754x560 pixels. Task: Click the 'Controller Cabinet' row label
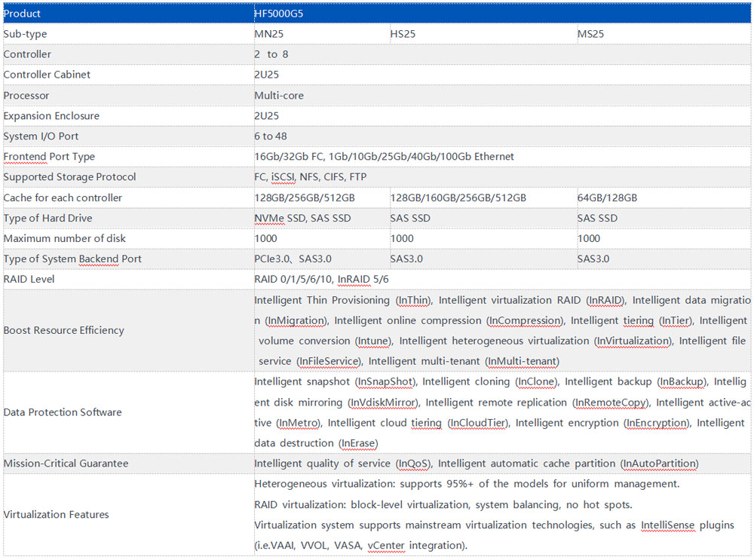47,75
